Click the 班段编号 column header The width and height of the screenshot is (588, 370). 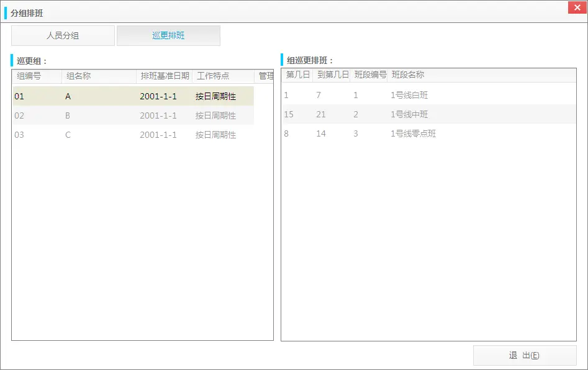369,75
